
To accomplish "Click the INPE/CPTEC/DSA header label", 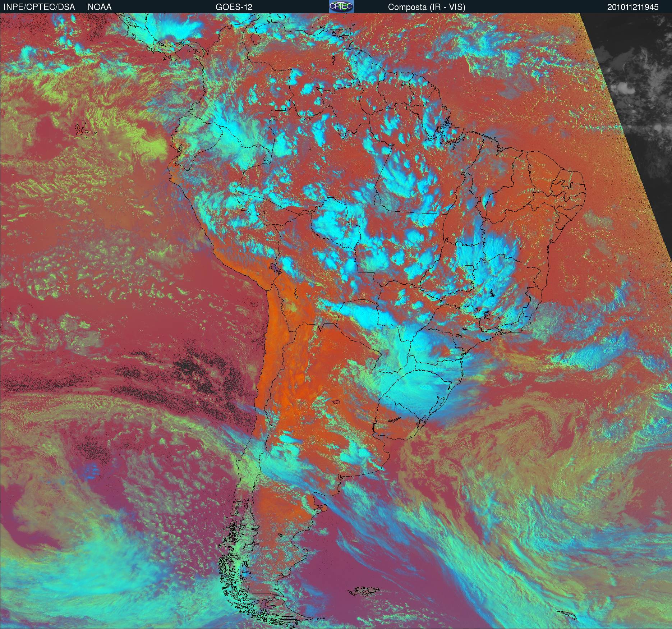I will (x=39, y=7).
